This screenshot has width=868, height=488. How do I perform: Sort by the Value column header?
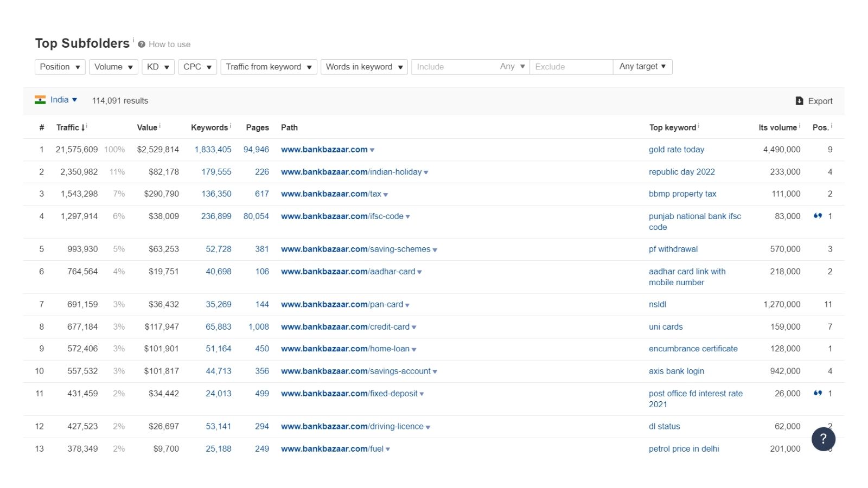click(x=147, y=127)
